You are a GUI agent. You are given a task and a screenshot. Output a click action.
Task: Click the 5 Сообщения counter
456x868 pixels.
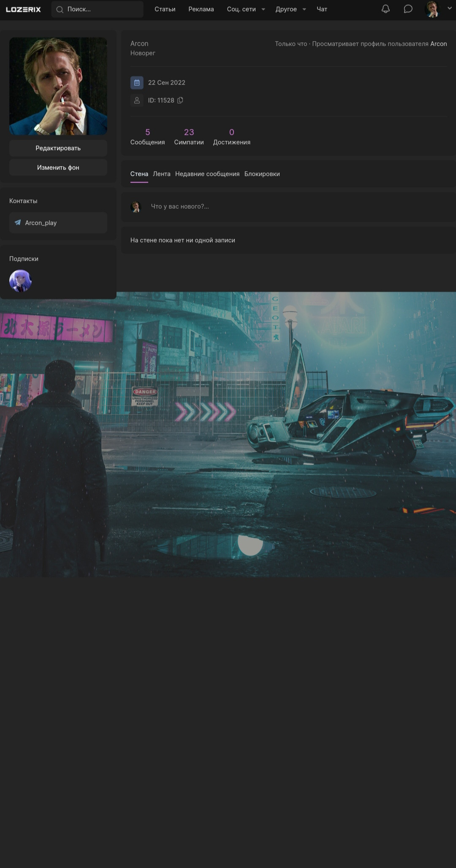point(148,137)
